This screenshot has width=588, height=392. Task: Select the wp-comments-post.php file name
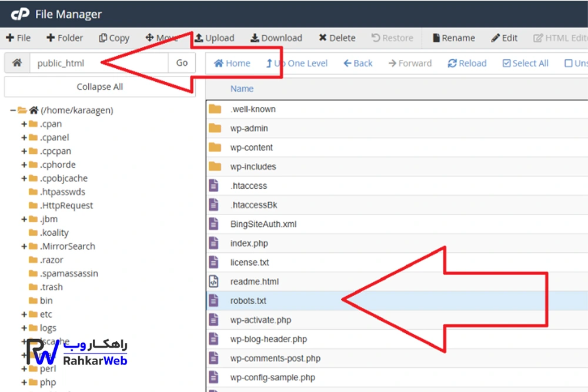click(275, 359)
